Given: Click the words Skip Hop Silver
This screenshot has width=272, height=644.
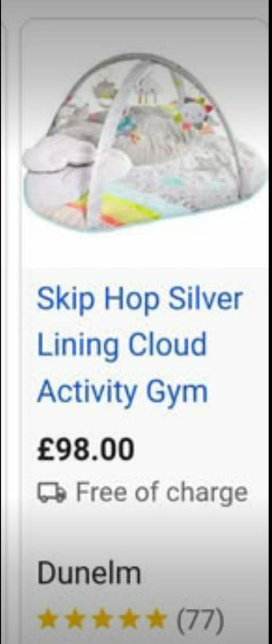Looking at the screenshot, I should point(140,299).
